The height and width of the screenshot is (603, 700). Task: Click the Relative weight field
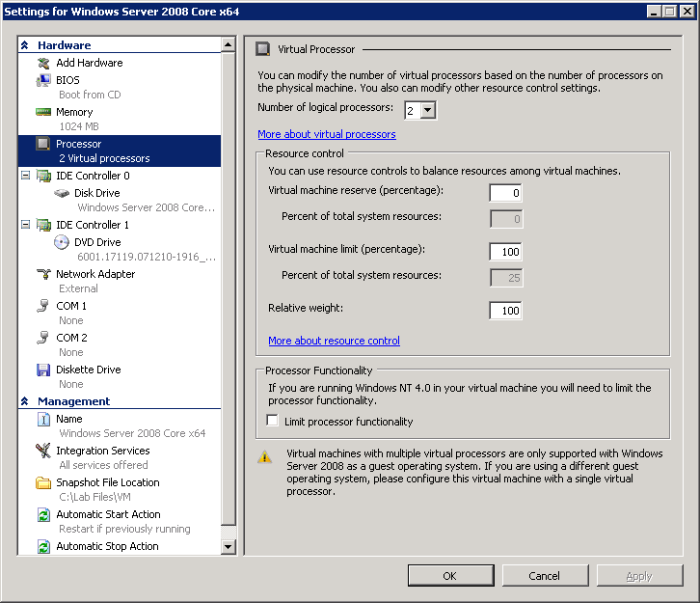point(506,311)
